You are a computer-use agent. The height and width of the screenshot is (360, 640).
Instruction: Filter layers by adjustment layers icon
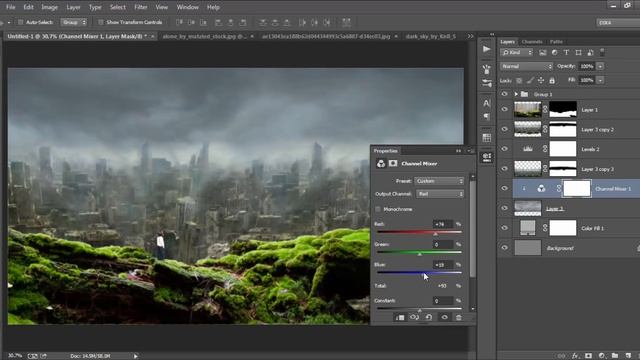tap(554, 53)
